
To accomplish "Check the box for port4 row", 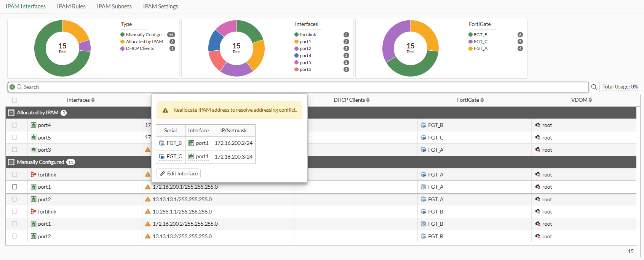I will (14, 125).
